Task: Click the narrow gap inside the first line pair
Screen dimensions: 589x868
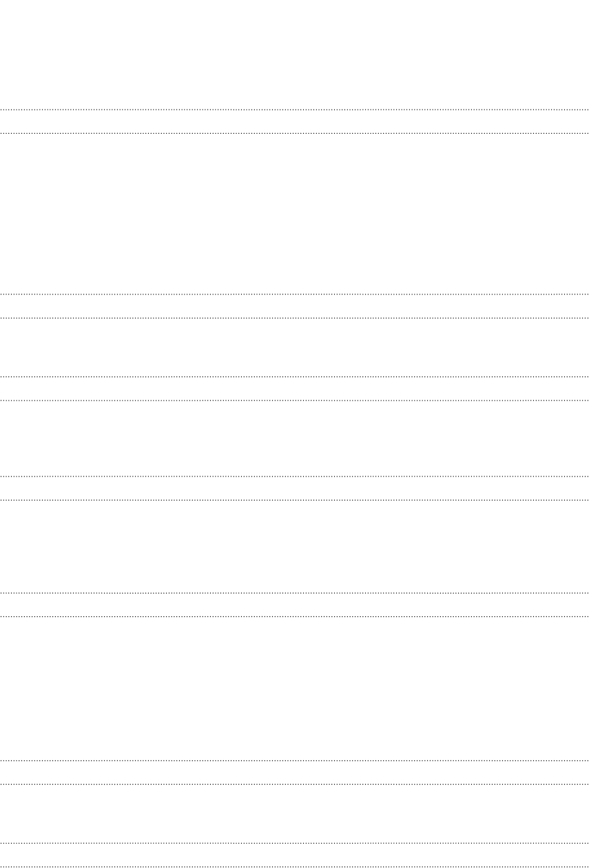Action: point(294,121)
